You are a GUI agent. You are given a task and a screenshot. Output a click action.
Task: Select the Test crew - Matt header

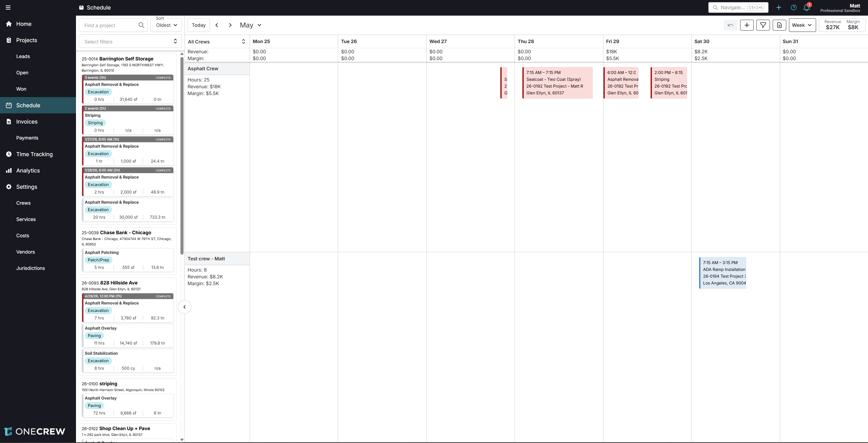217,259
